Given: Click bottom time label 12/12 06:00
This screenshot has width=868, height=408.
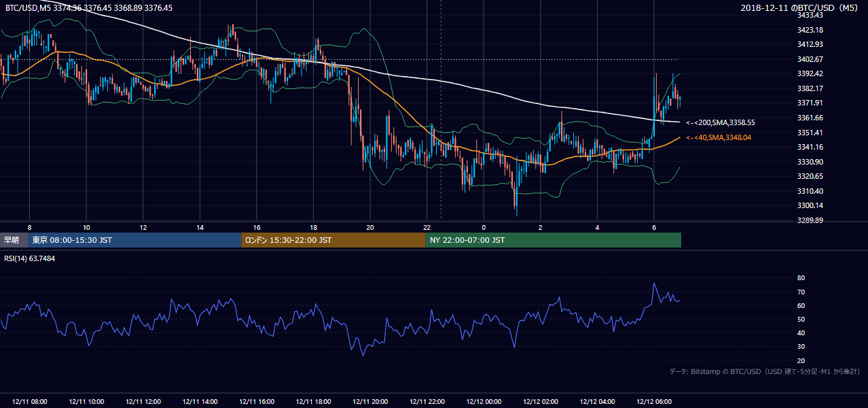Looking at the screenshot, I should [654, 402].
